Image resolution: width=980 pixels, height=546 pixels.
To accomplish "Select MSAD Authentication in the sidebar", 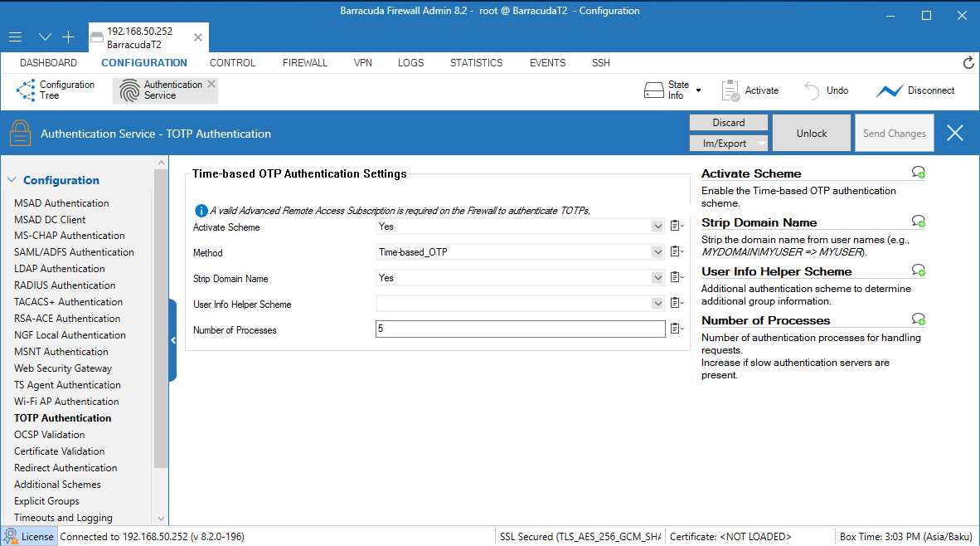I will (61, 202).
